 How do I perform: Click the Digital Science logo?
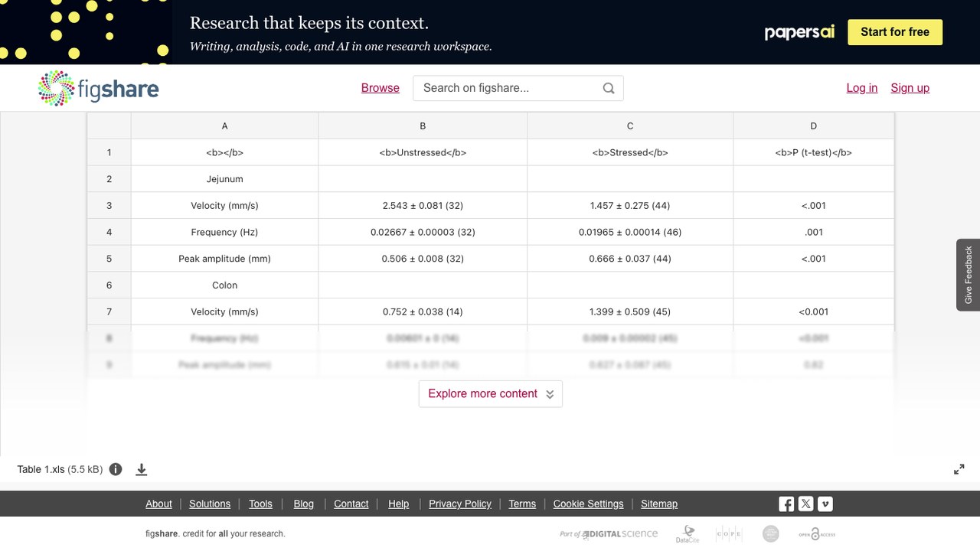click(609, 534)
